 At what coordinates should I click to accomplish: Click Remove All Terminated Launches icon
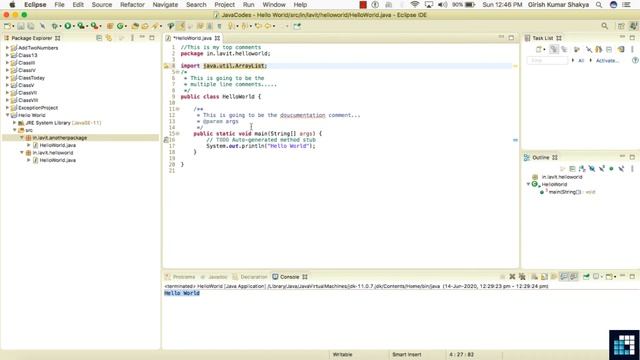pyautogui.click(x=522, y=277)
